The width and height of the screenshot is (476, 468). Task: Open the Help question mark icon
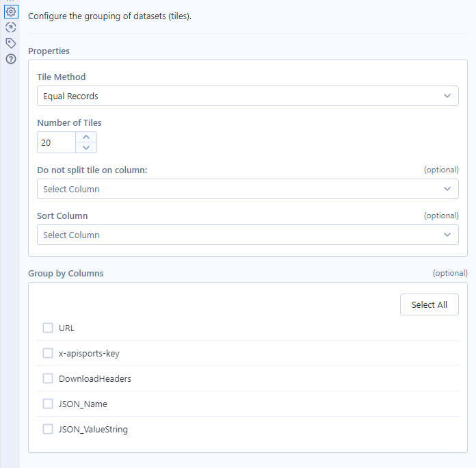coord(10,59)
